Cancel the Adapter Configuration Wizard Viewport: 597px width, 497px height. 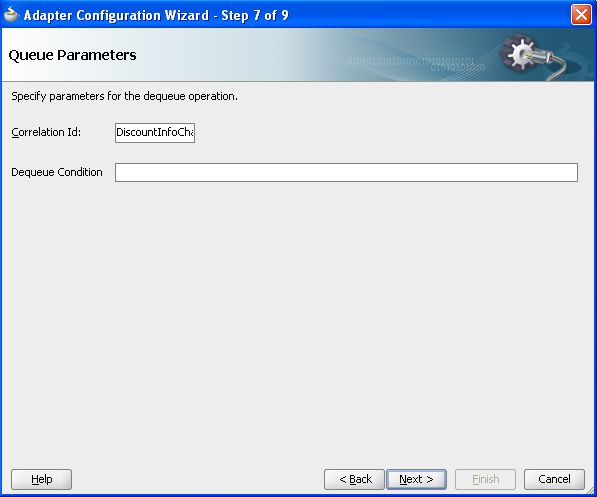554,479
